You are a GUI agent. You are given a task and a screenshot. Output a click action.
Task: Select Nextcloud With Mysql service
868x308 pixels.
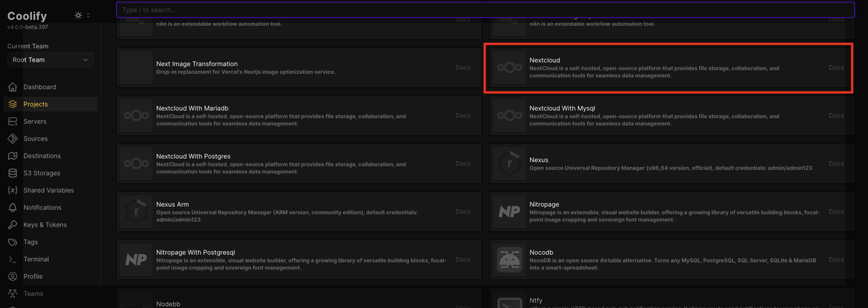(x=671, y=116)
